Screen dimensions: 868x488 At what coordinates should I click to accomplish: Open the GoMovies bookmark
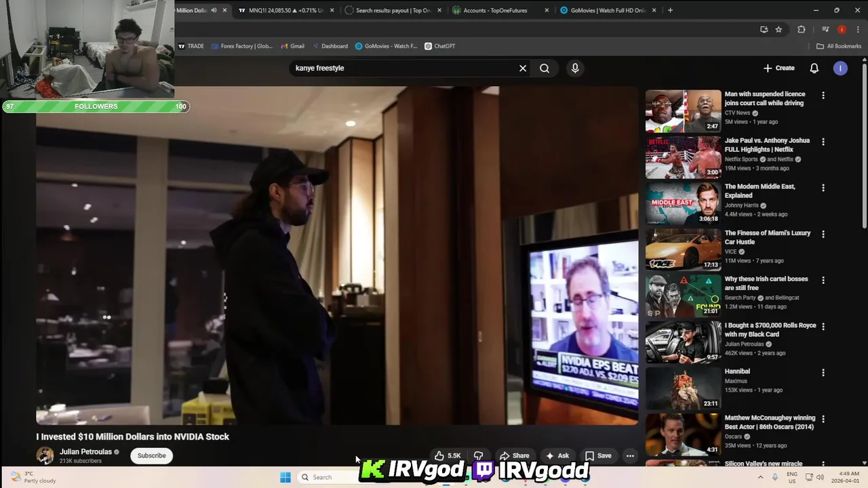coord(386,46)
